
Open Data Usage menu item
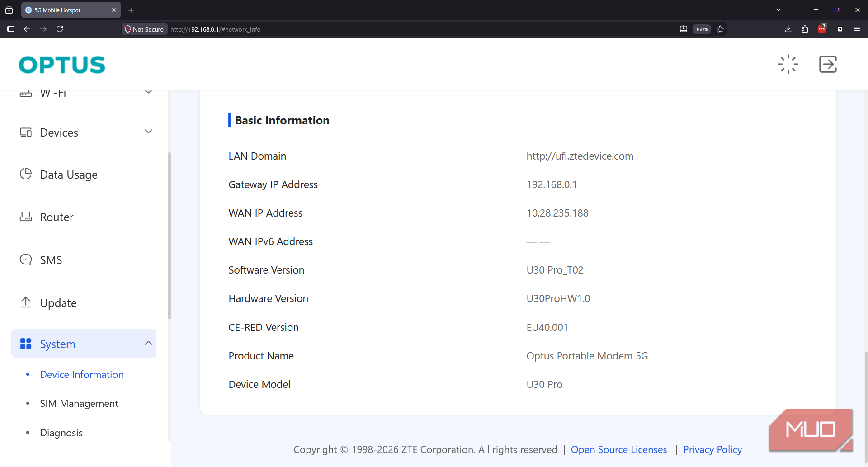69,175
